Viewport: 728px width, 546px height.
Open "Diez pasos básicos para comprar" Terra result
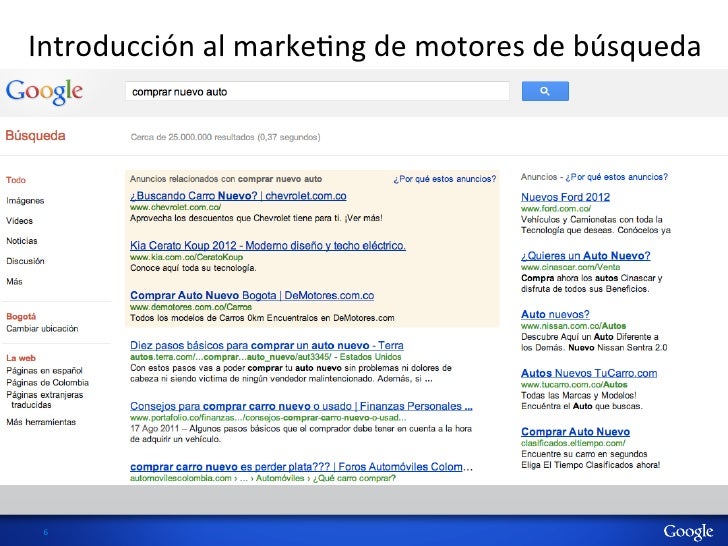pos(266,345)
